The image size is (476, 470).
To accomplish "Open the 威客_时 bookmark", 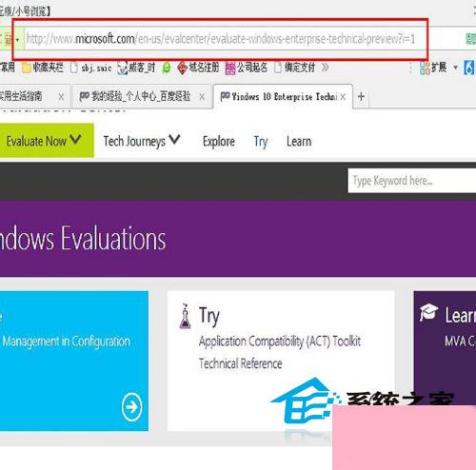I will 136,68.
